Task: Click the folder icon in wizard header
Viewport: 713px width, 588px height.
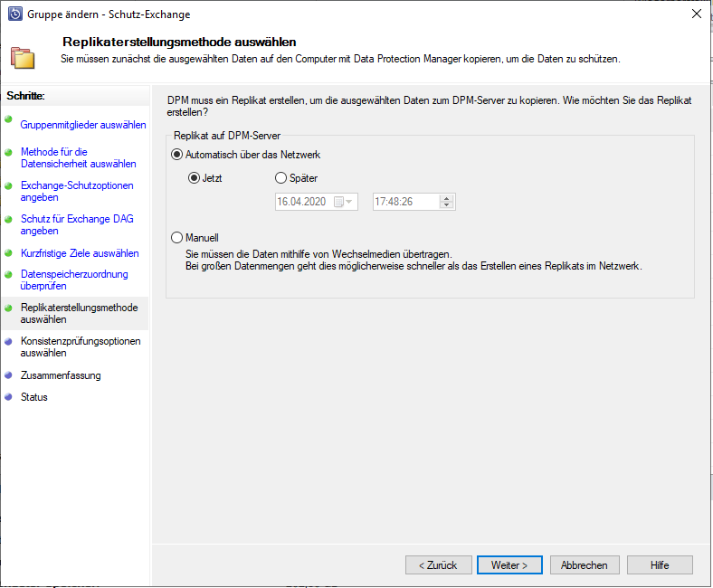Action: pos(23,57)
